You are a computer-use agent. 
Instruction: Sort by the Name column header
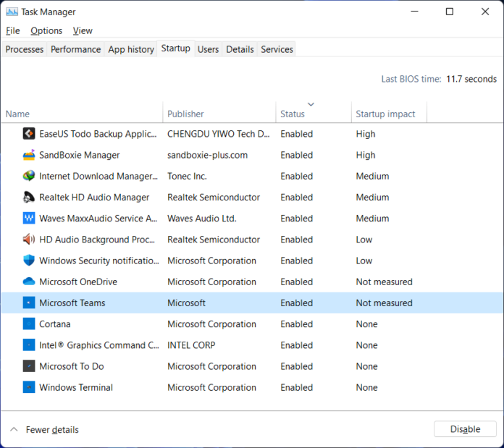[82, 114]
